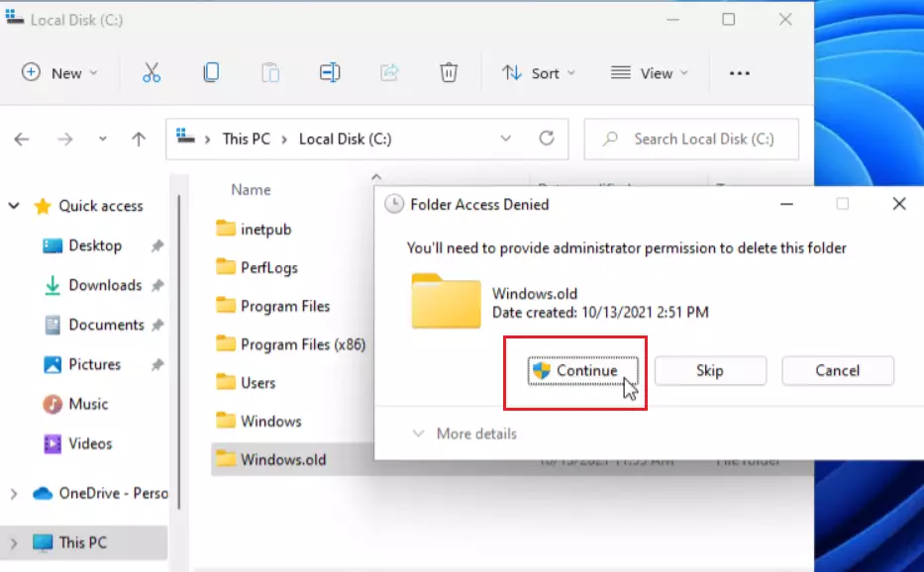The image size is (924, 572).
Task: Open the View dropdown menu
Action: 650,73
